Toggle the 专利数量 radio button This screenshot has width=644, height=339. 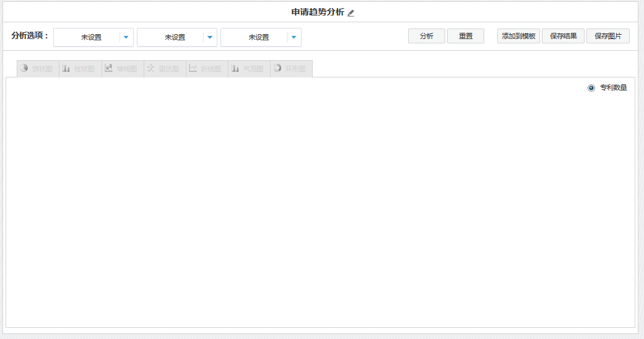(x=591, y=88)
